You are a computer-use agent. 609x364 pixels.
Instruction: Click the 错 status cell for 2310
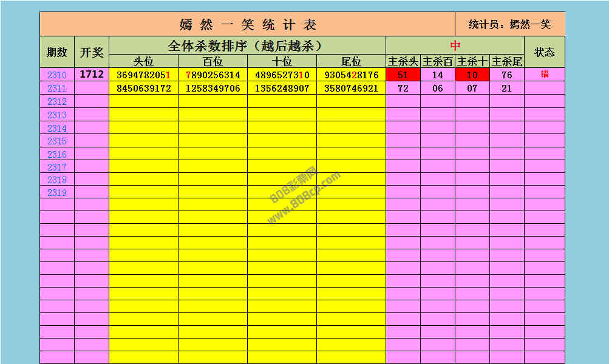point(544,75)
